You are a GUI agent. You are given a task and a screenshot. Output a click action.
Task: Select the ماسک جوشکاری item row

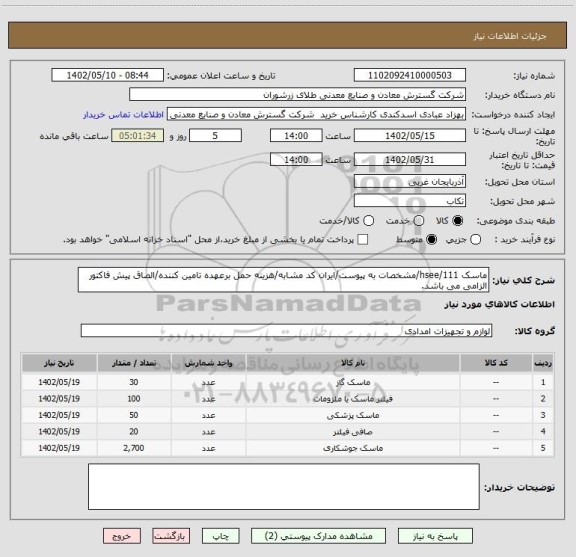pos(288,448)
